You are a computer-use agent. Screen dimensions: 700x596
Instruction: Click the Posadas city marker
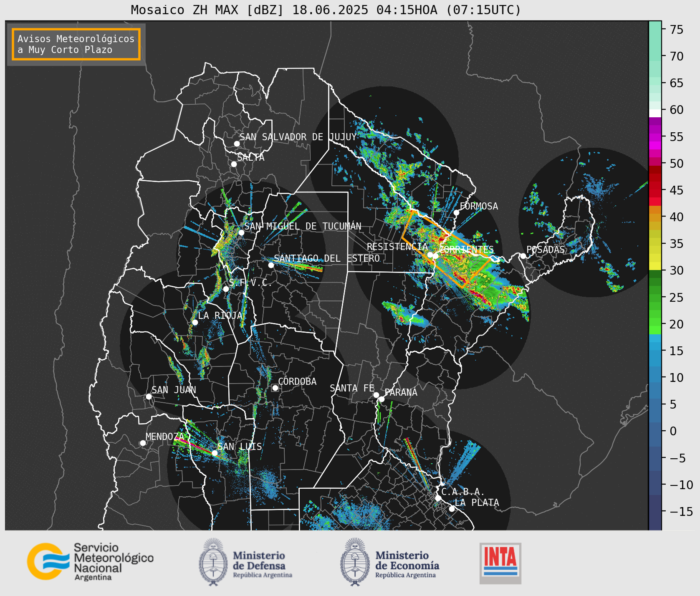(x=523, y=256)
